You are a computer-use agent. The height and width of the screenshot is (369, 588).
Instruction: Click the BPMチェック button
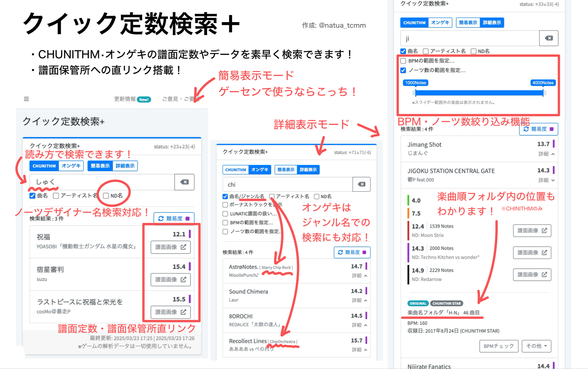tap(499, 346)
